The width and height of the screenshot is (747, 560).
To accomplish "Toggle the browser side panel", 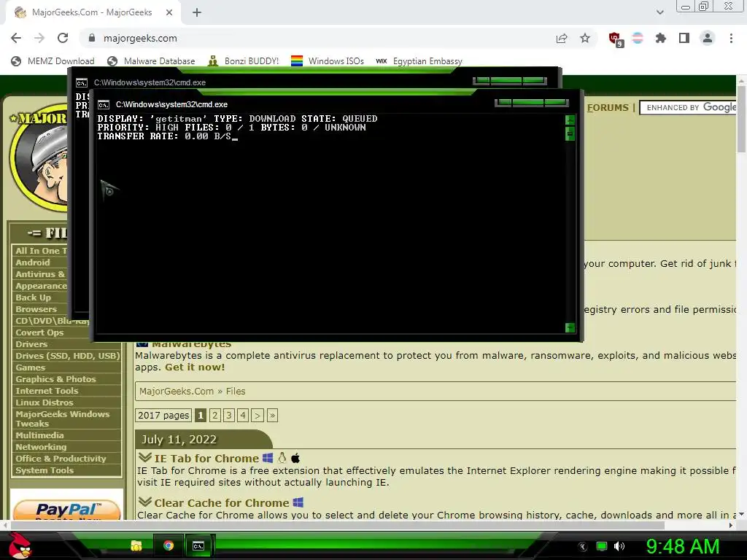I will pyautogui.click(x=684, y=38).
